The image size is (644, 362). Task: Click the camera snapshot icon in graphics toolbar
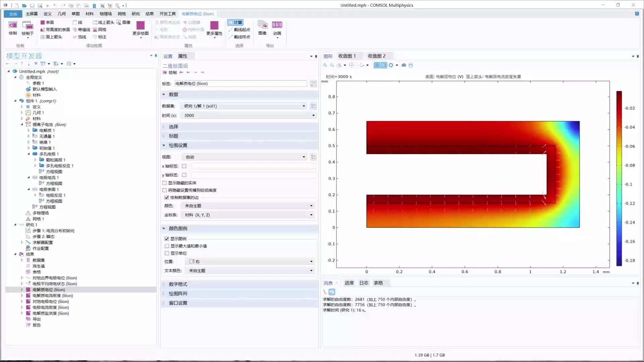[x=404, y=65]
